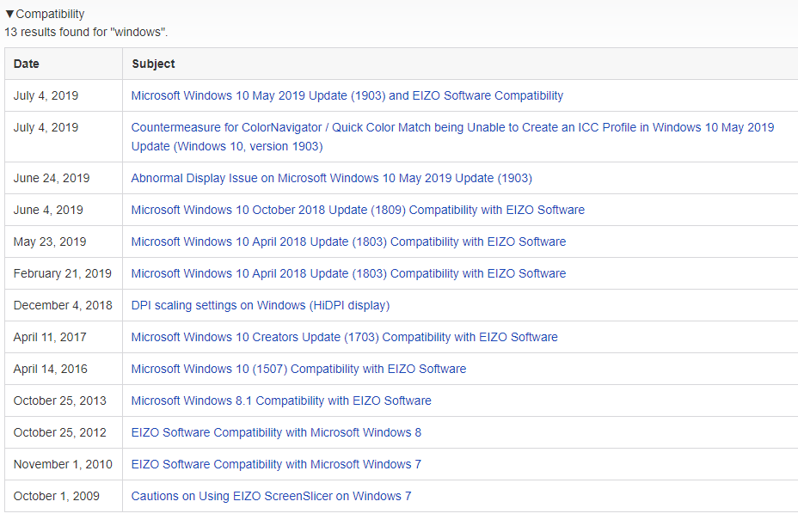Image resolution: width=798 pixels, height=532 pixels.
Task: Collapse the Compatibility section triangle
Action: tap(9, 14)
